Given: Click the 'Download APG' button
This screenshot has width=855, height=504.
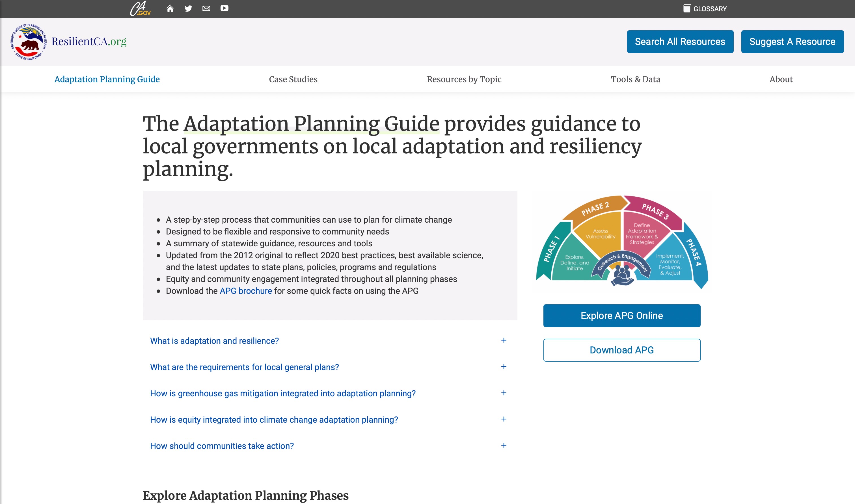Looking at the screenshot, I should click(621, 350).
